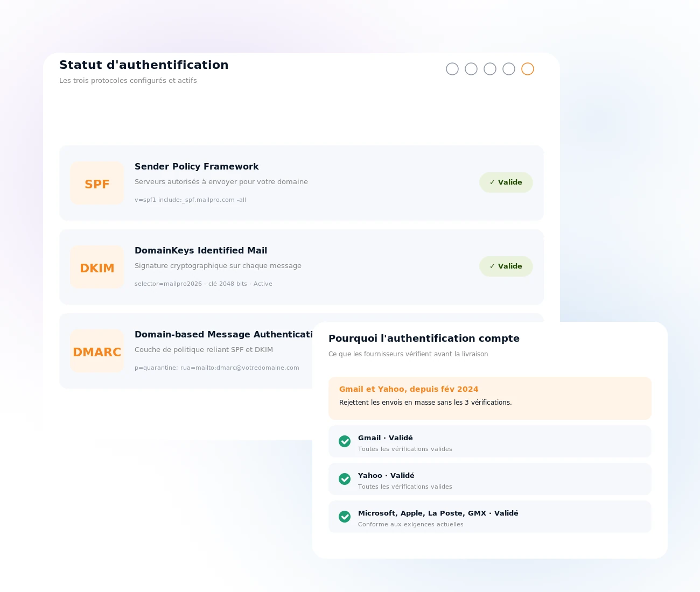Click the Valide badge on the DKIM row
The height and width of the screenshot is (592, 700).
click(506, 266)
